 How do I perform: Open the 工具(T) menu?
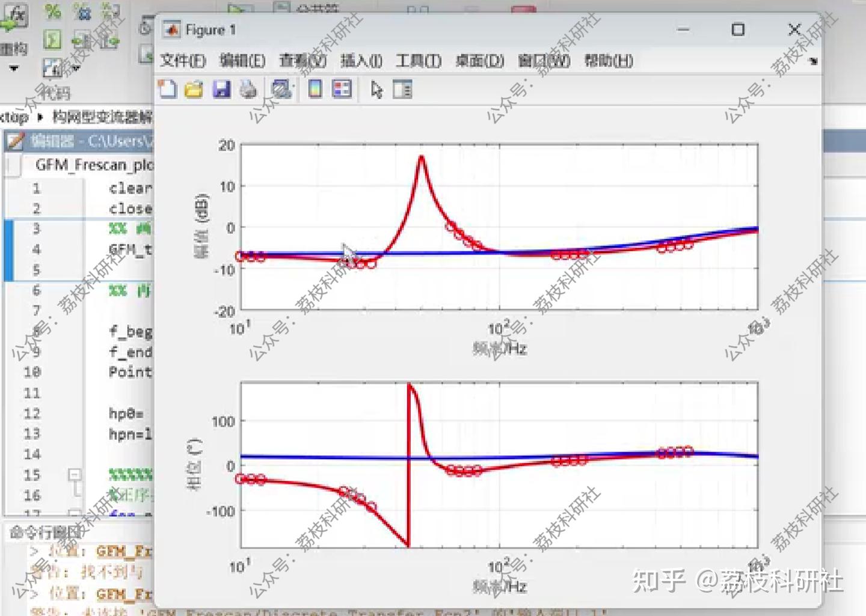point(419,61)
